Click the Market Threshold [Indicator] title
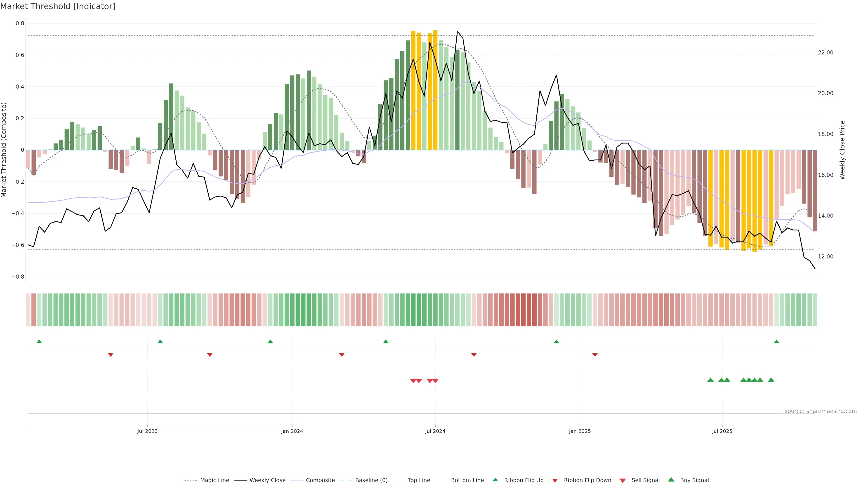Screen dimensions: 868x488 (58, 6)
